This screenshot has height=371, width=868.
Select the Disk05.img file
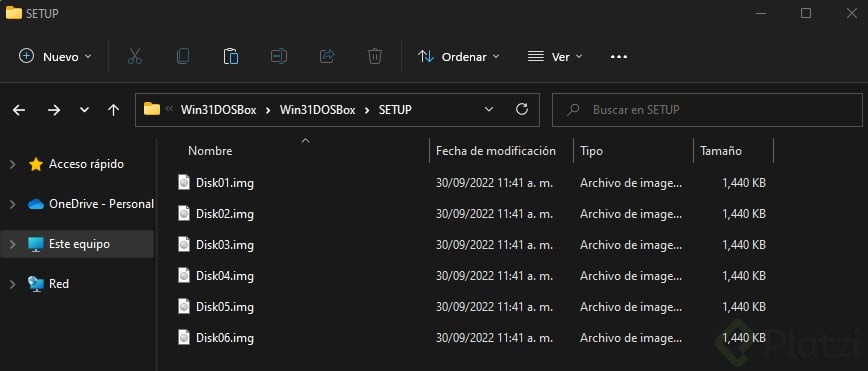pos(225,307)
